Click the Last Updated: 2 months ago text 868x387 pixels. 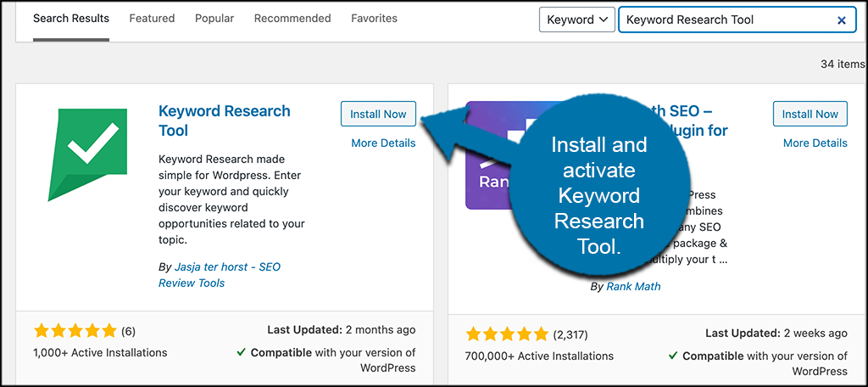pos(341,330)
